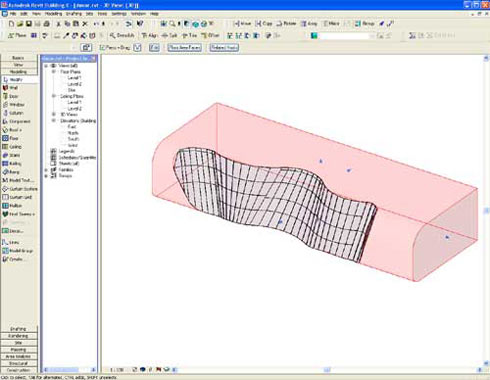
Task: Click the Save toolbar icon
Action: 29,24
